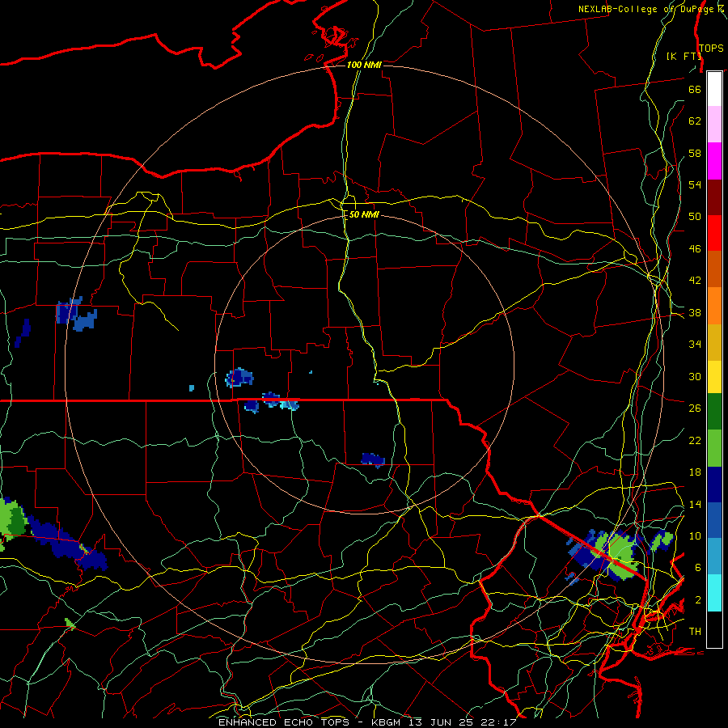Select the light green legend swatch
The height and width of the screenshot is (728, 728).
pyautogui.click(x=714, y=448)
